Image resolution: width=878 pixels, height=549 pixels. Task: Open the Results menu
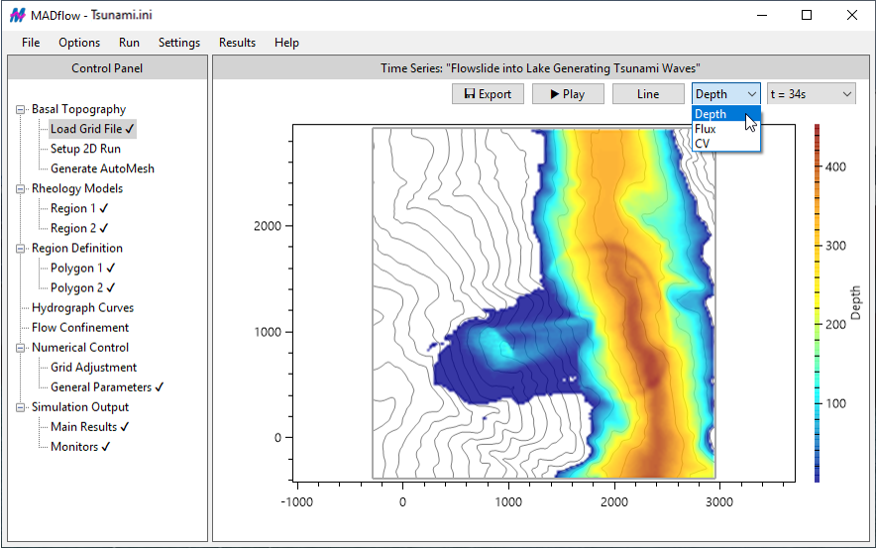click(237, 43)
